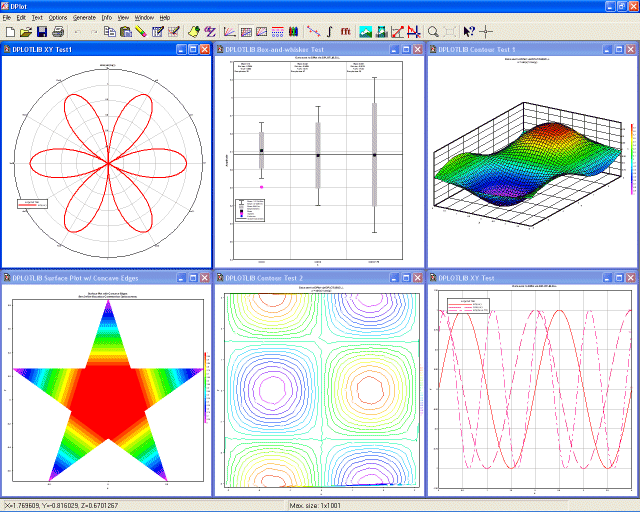Click the box-and-whisker plot legend box

coord(250,211)
